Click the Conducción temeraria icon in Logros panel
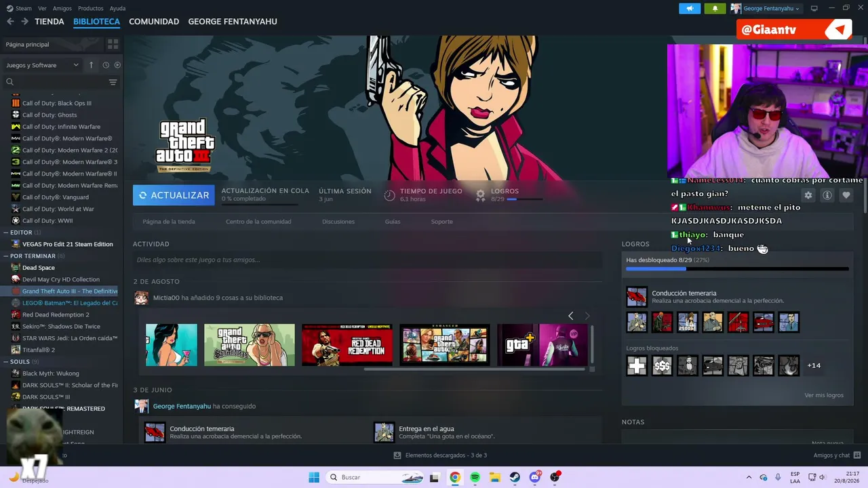868x488 pixels. pos(637,296)
